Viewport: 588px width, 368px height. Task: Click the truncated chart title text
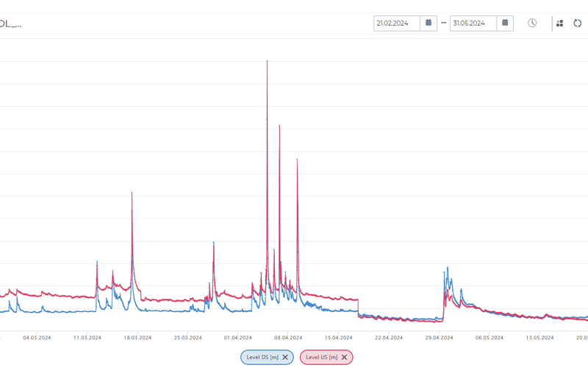coord(10,24)
